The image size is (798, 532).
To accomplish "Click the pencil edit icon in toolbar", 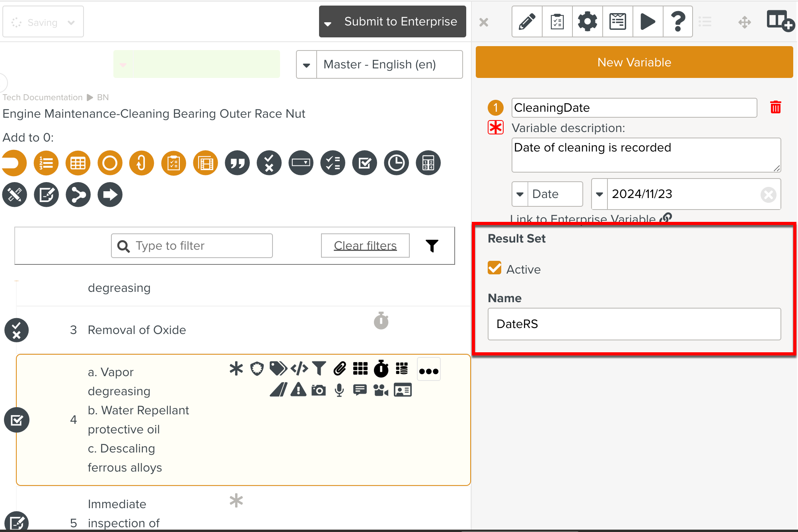I will pyautogui.click(x=527, y=21).
